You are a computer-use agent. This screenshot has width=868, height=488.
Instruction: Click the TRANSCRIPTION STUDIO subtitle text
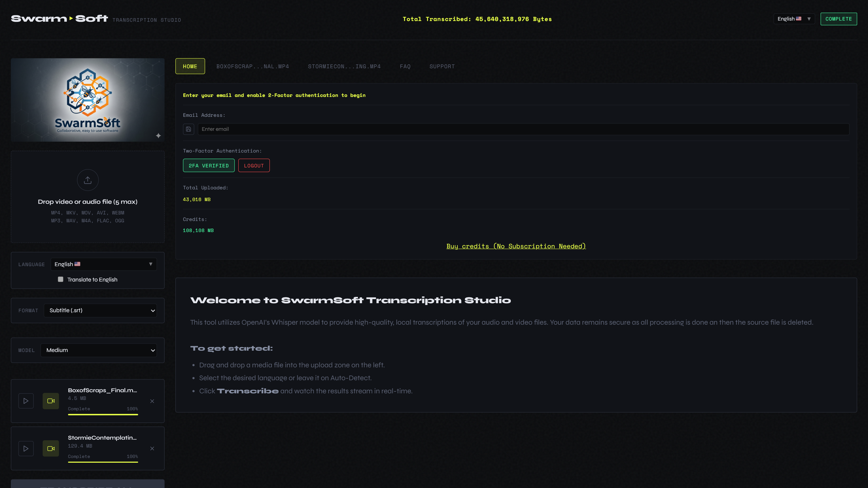pos(146,20)
